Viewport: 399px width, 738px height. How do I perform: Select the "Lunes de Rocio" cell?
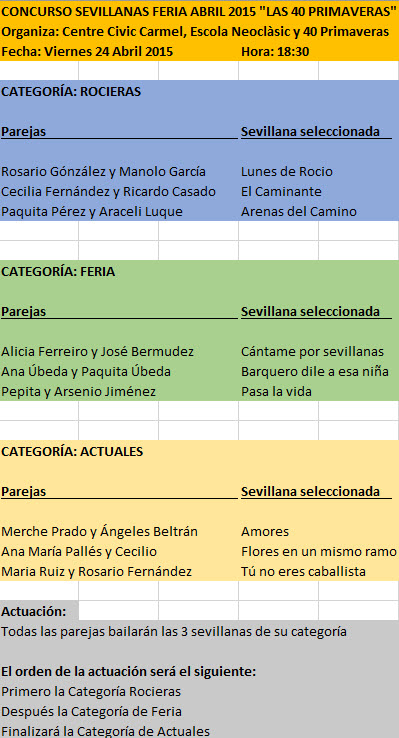[287, 172]
